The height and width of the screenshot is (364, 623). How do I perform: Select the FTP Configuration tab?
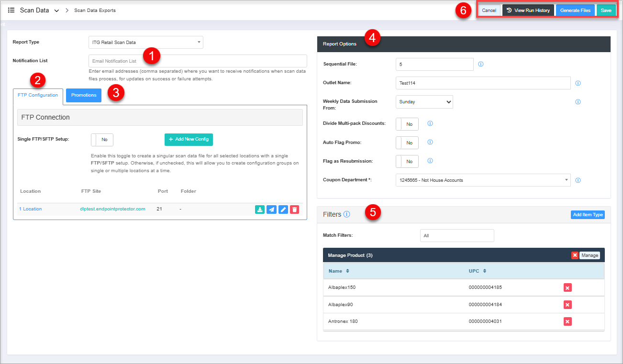coord(38,95)
